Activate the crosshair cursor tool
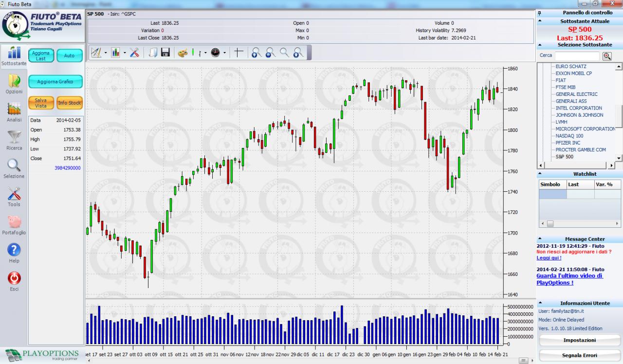This screenshot has height=364, width=623. 238,53
